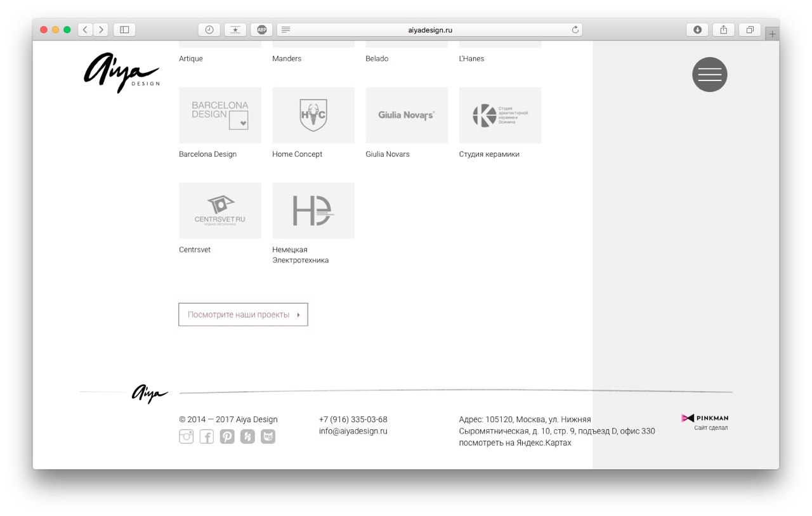Reload the page with the refresh icon

pyautogui.click(x=575, y=30)
